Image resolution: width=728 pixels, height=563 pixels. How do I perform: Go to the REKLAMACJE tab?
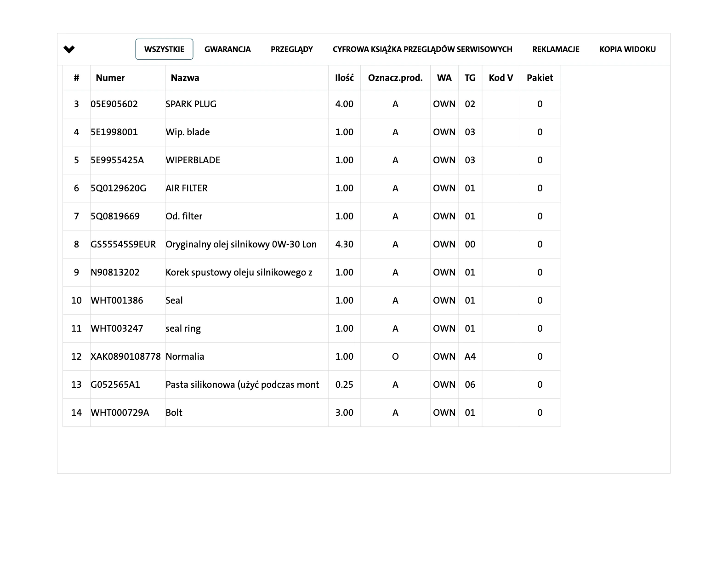556,49
